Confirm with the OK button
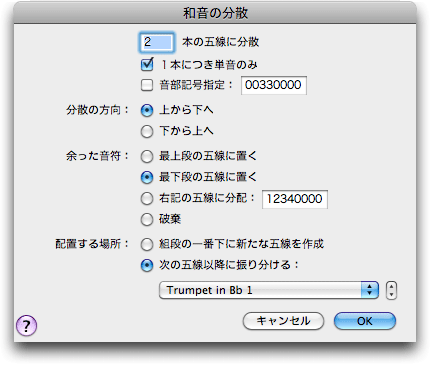The height and width of the screenshot is (365, 430). coord(365,321)
